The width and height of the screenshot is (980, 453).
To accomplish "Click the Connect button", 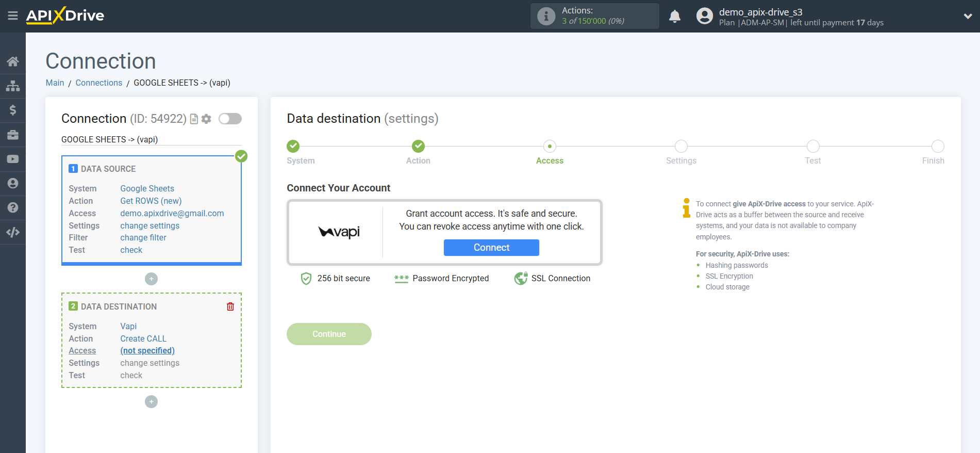I will (491, 248).
